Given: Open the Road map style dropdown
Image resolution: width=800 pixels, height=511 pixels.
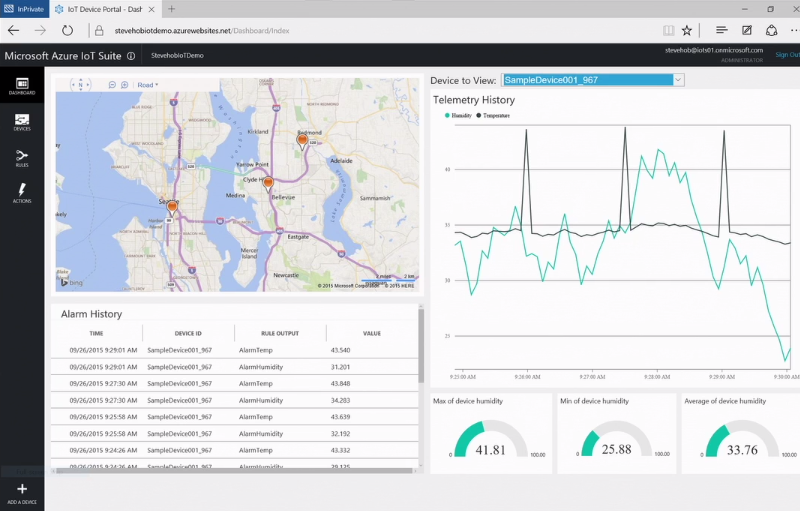Looking at the screenshot, I should point(148,85).
